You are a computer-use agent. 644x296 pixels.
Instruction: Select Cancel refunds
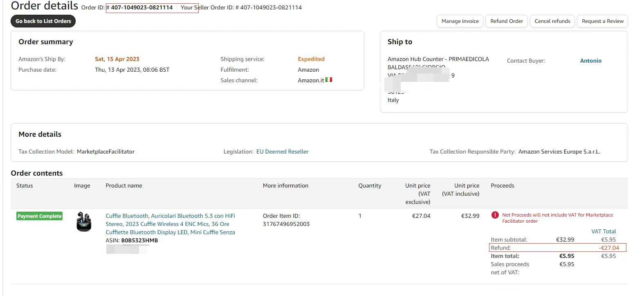coord(552,21)
